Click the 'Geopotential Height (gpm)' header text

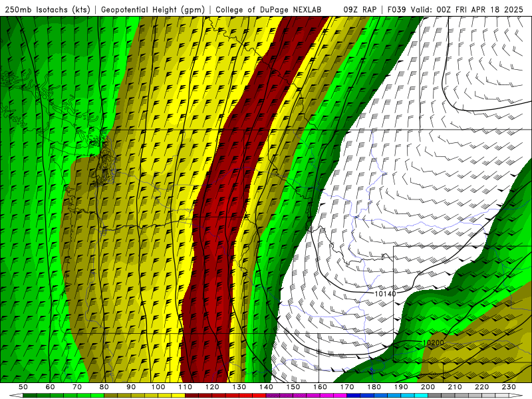click(x=153, y=10)
